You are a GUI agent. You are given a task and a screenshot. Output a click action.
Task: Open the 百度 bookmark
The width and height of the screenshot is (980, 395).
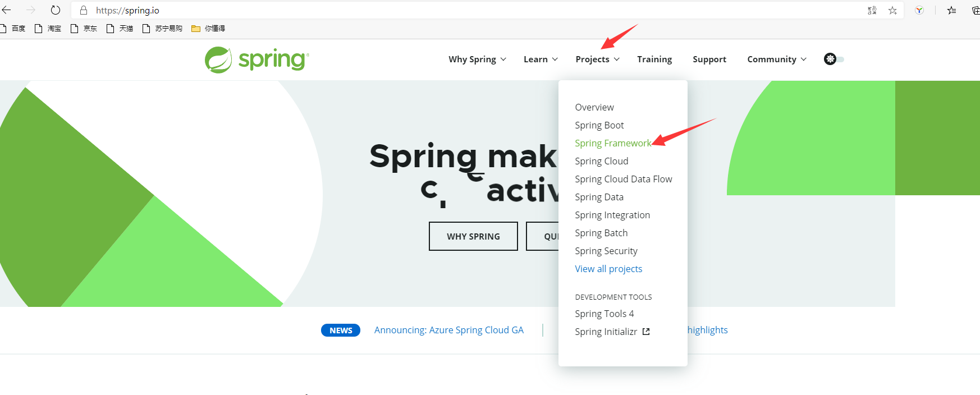tap(13, 29)
